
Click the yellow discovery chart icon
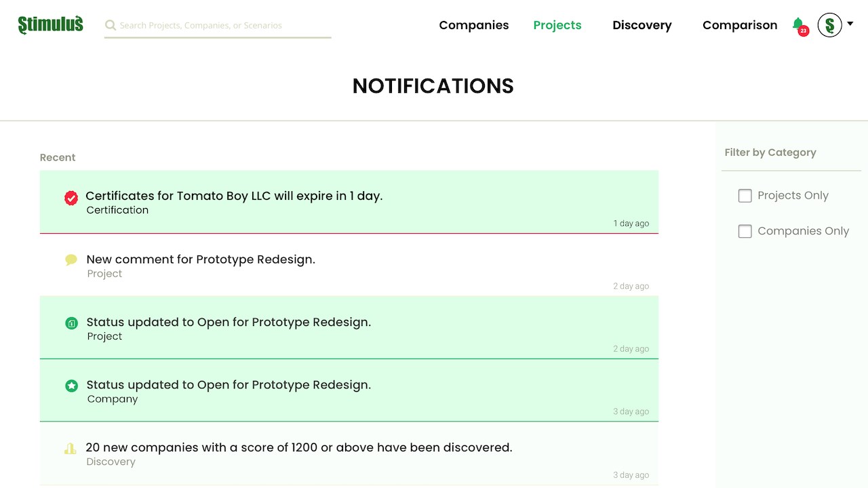pyautogui.click(x=70, y=448)
